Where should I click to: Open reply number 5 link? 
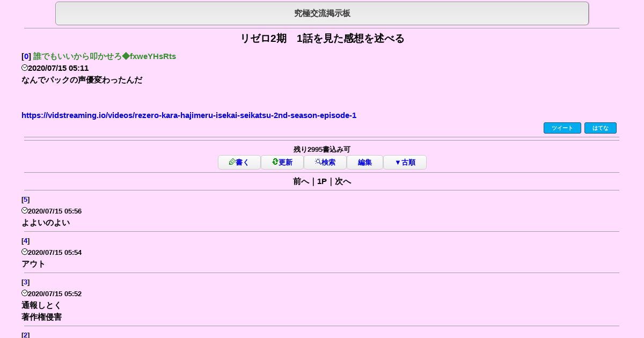[x=26, y=200]
